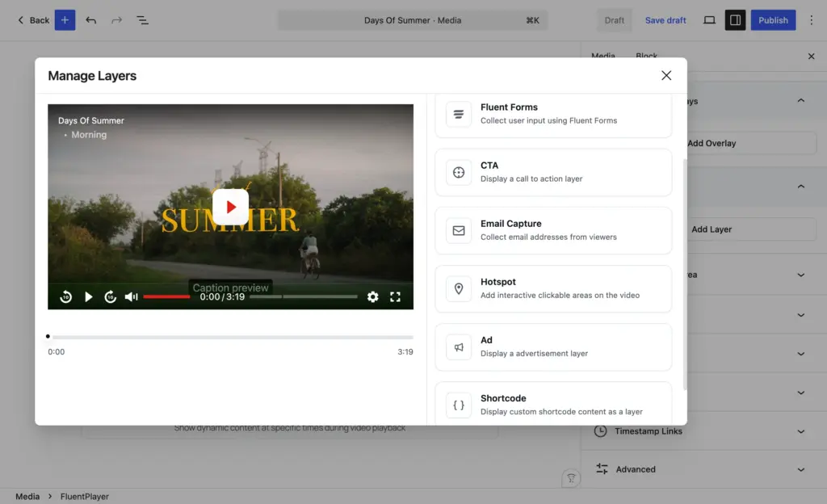Click the Days Of Summer video title
827x504 pixels.
[91, 120]
